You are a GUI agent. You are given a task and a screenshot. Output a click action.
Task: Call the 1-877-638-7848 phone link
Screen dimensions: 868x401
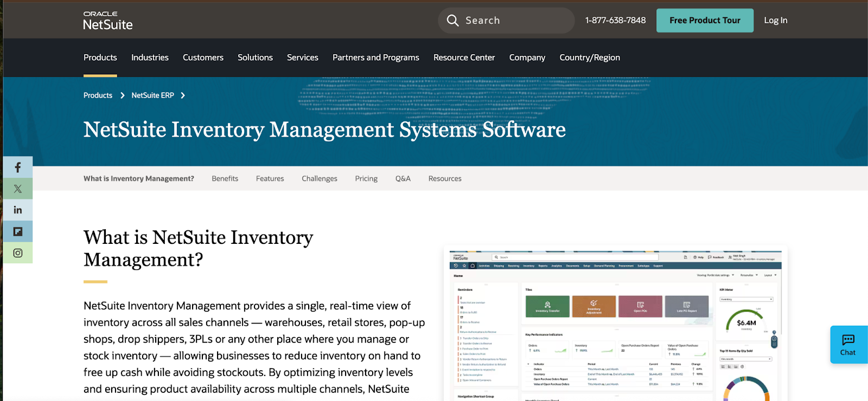(615, 21)
